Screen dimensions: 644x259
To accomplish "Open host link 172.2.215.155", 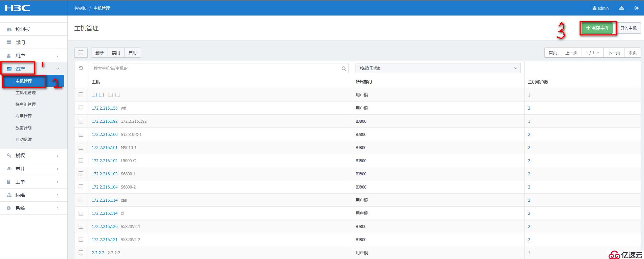I will point(105,108).
